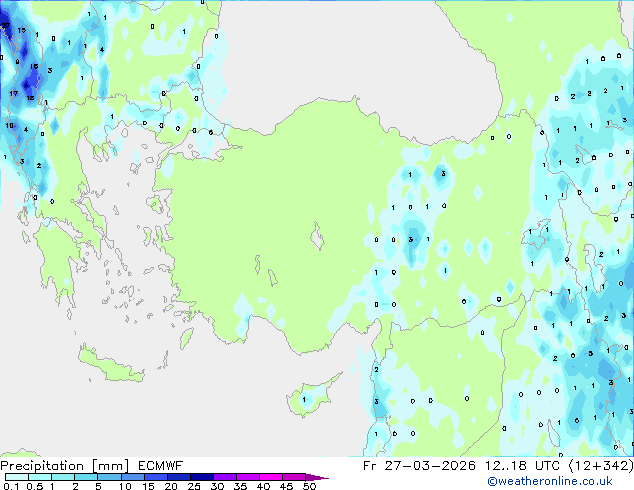This screenshot has height=490, width=634.
Task: Pick the 30–35 mm purple legend swatch
Action: [x=225, y=477]
